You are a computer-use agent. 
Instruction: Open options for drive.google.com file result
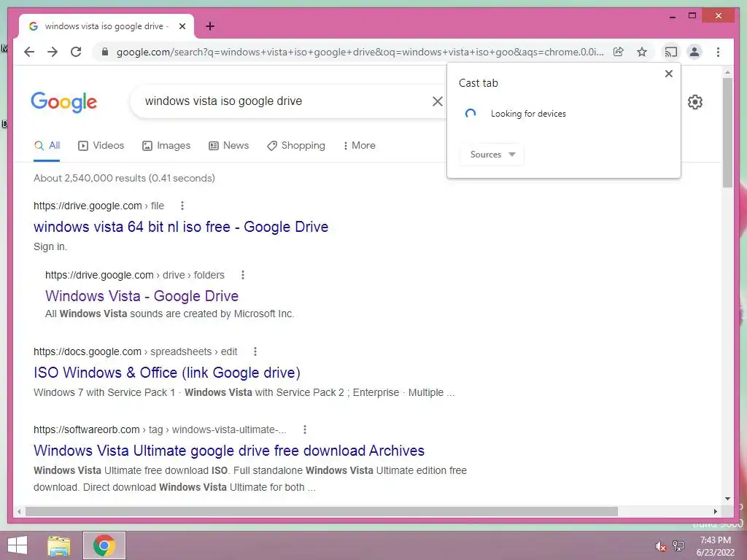pyautogui.click(x=182, y=206)
